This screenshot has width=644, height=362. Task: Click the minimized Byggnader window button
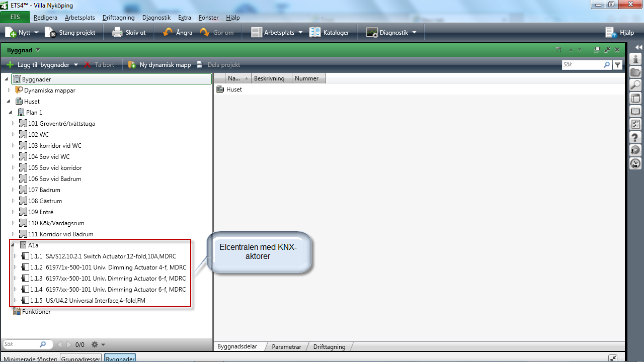point(120,358)
